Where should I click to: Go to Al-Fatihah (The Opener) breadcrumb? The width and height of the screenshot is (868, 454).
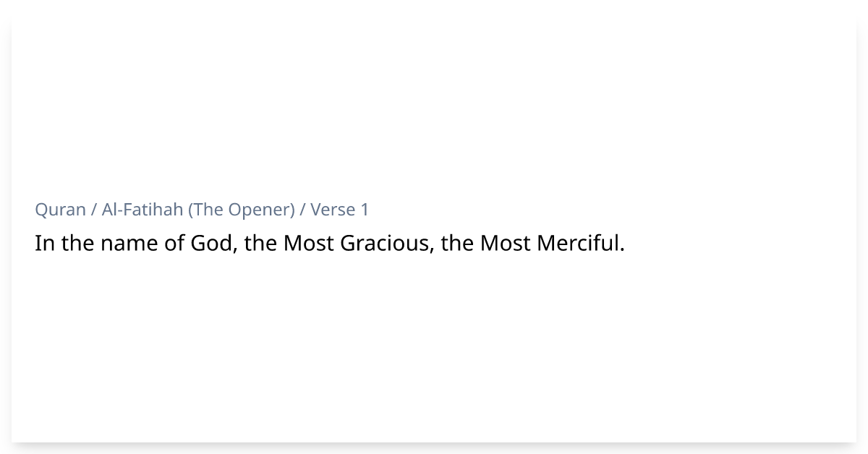tap(198, 210)
